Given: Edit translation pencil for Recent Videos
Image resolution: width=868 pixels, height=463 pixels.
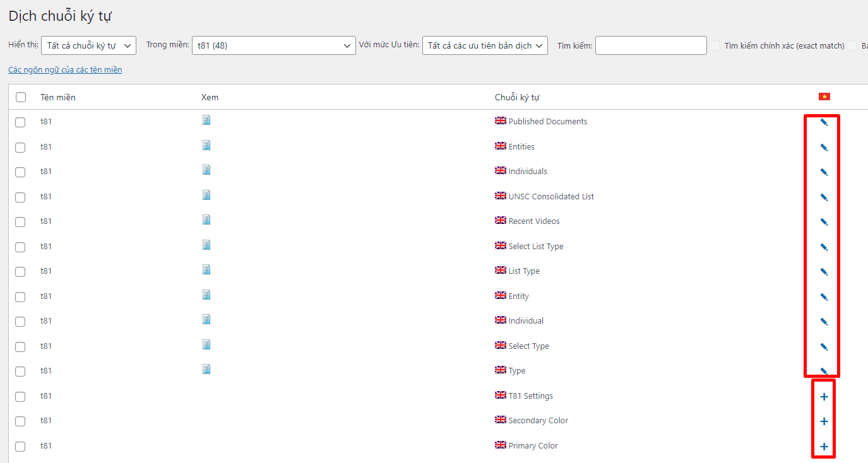Looking at the screenshot, I should point(824,222).
